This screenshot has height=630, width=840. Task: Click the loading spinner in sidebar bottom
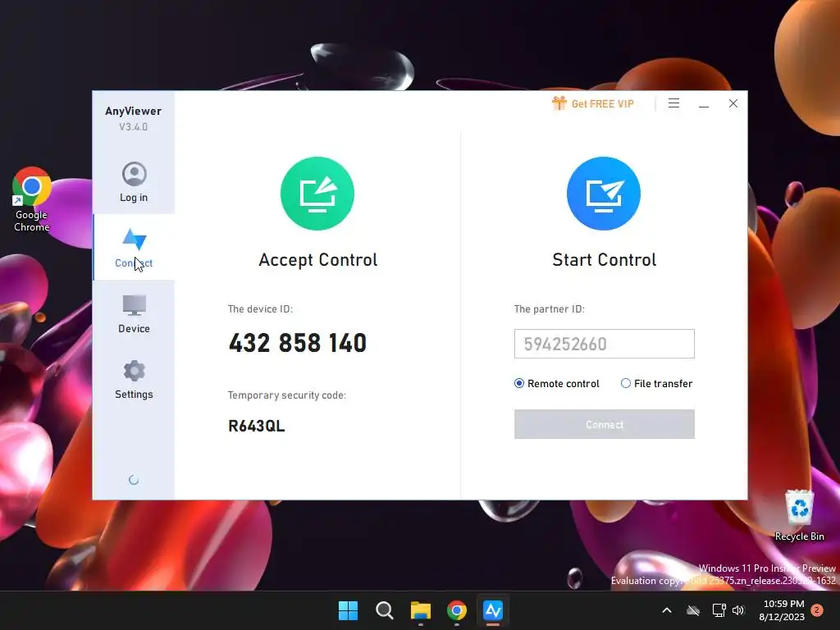coord(134,480)
